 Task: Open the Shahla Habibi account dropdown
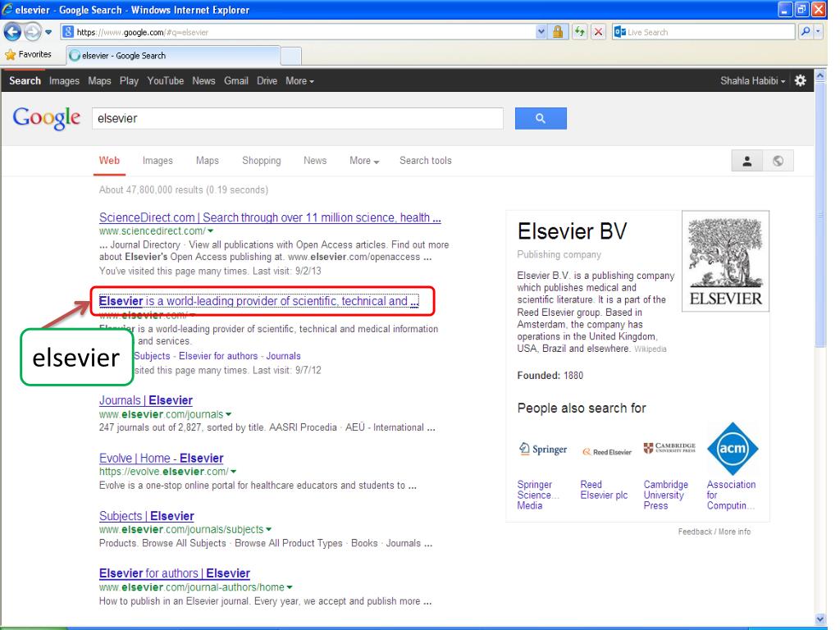(753, 81)
